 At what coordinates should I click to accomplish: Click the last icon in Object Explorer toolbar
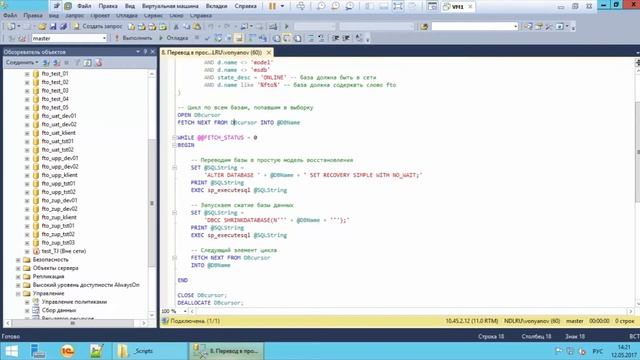(98, 62)
